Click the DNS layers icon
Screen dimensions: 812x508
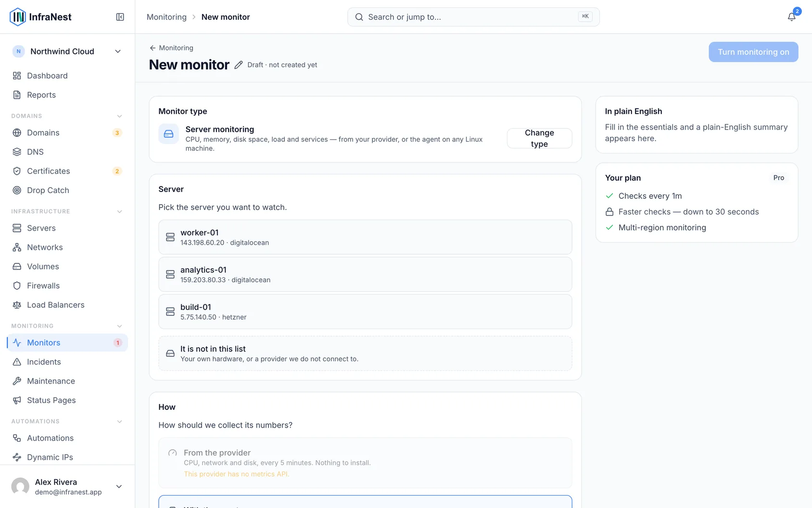[17, 152]
